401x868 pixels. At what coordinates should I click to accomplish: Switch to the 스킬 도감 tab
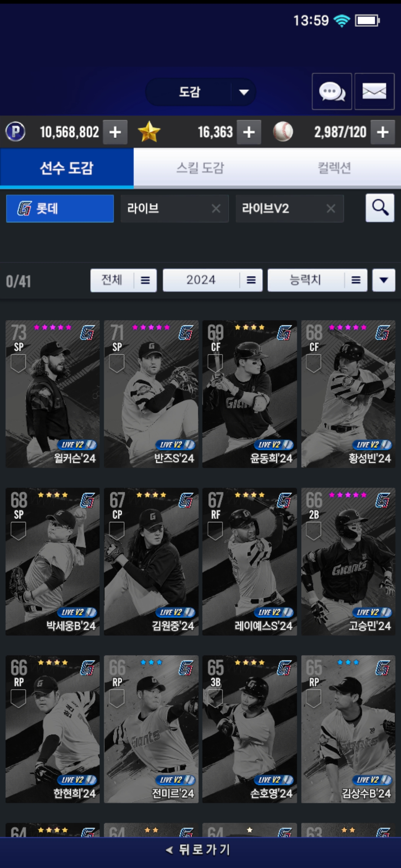tap(200, 168)
